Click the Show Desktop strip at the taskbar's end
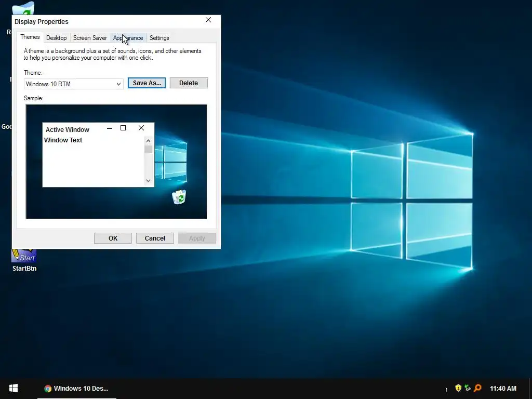The image size is (532, 399). pos(530,389)
